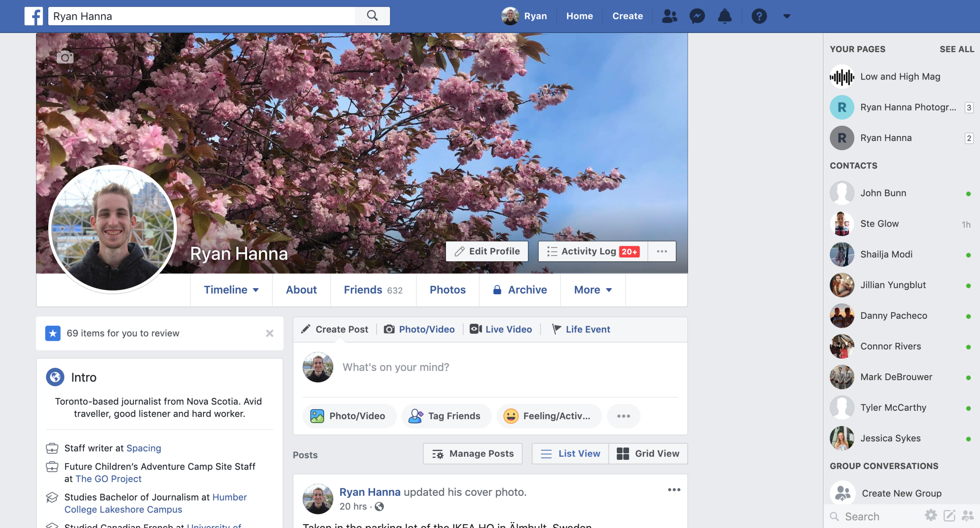Expand the Timeline tab dropdown

[x=231, y=290]
